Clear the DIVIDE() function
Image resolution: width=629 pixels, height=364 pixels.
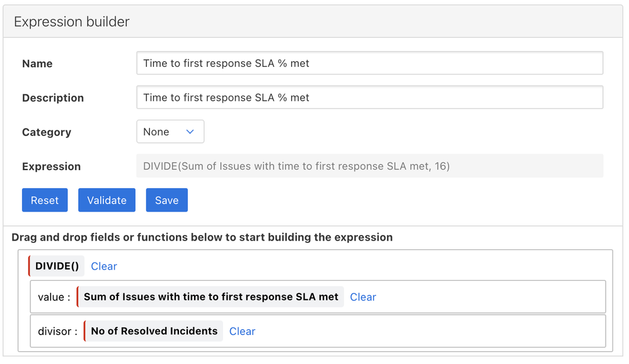click(104, 266)
